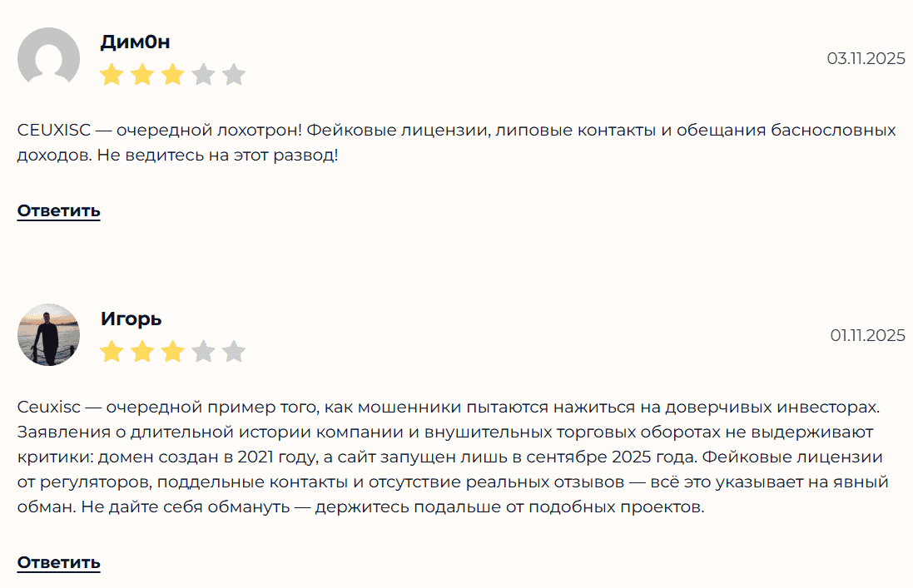Open the reply form under Дим0н's review
The height and width of the screenshot is (588, 913).
point(57,211)
